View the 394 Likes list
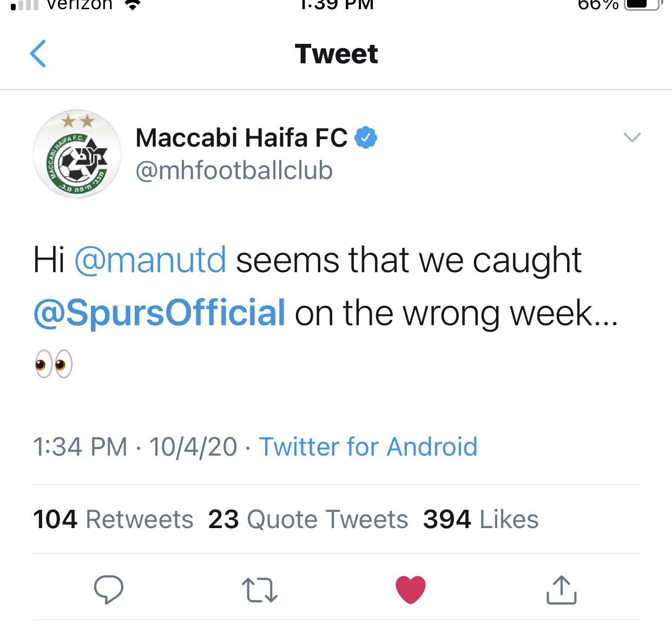This screenshot has height=632, width=672. [481, 519]
